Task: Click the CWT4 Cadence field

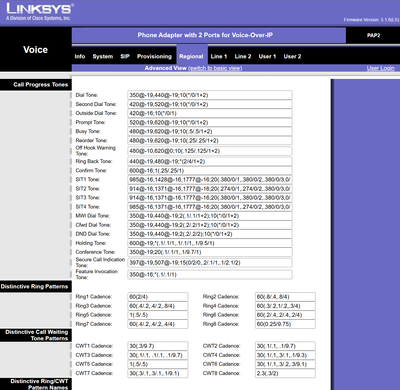Action: coord(285,355)
